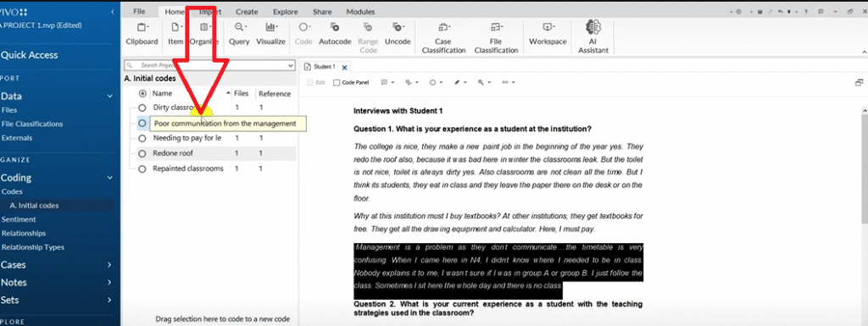Open the Item ribbon menu

coord(175,34)
